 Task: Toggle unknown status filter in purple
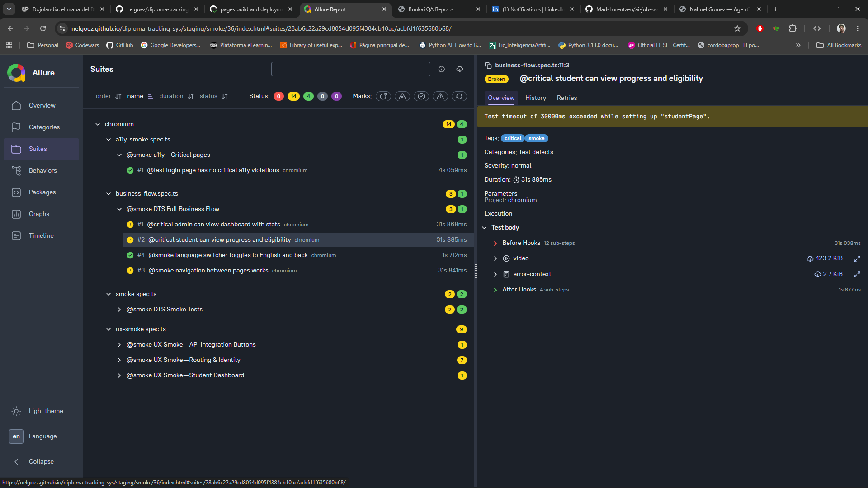337,96
